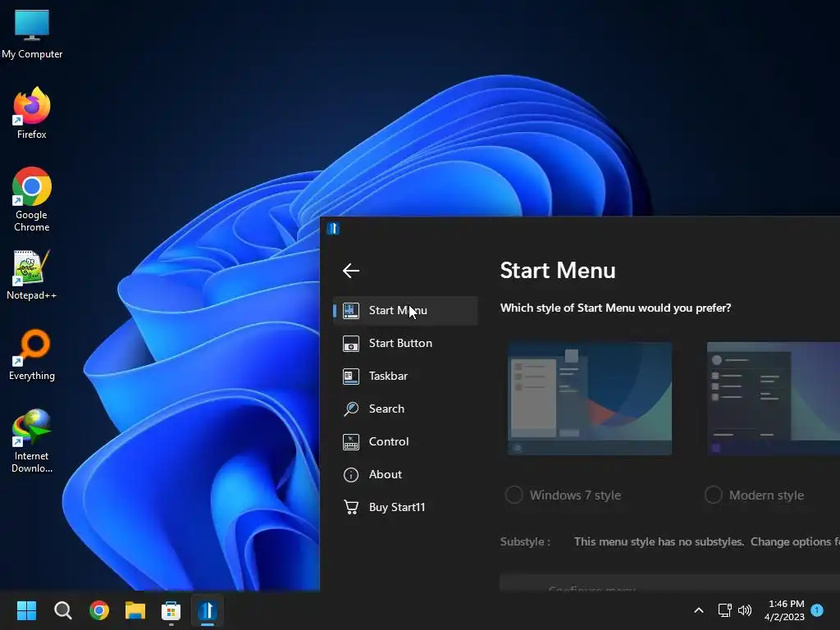
Task: Open Microsoft Store from the taskbar
Action: (x=171, y=610)
